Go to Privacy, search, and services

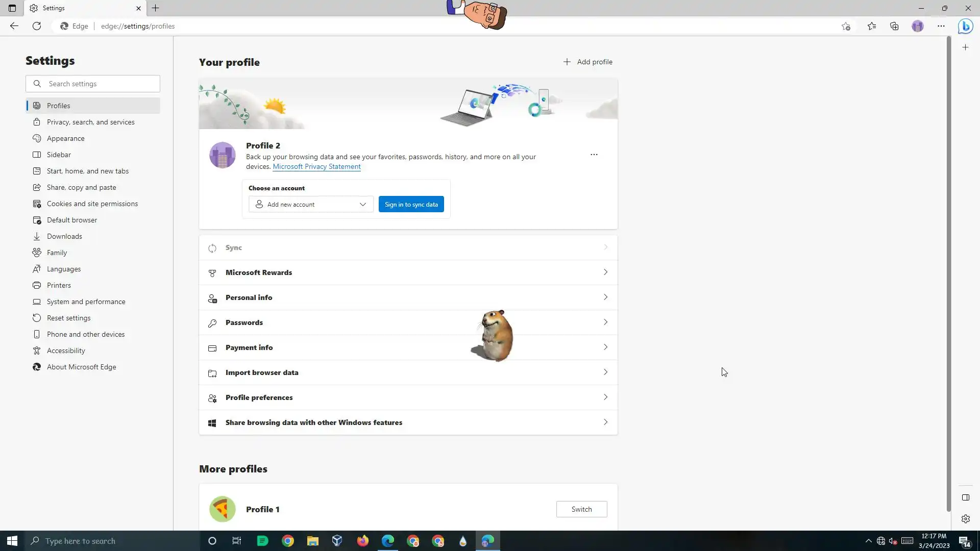click(90, 122)
